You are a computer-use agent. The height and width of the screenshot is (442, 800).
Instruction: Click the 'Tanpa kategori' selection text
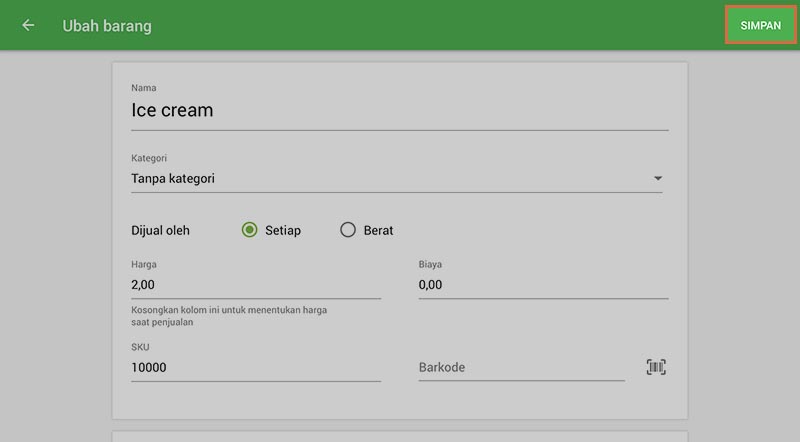coord(173,179)
